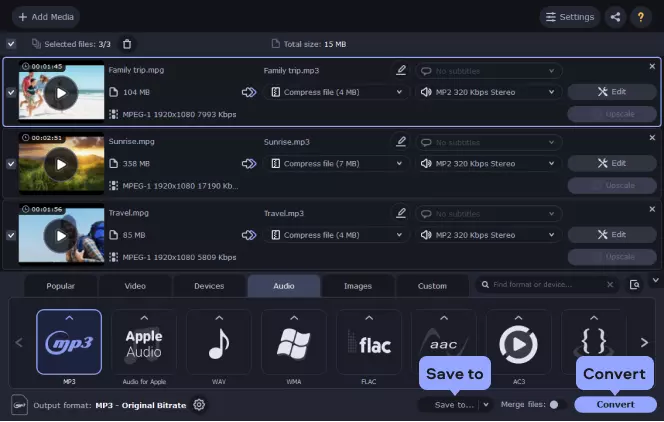The width and height of the screenshot is (664, 422).
Task: Click the Add Media button
Action: coord(46,17)
